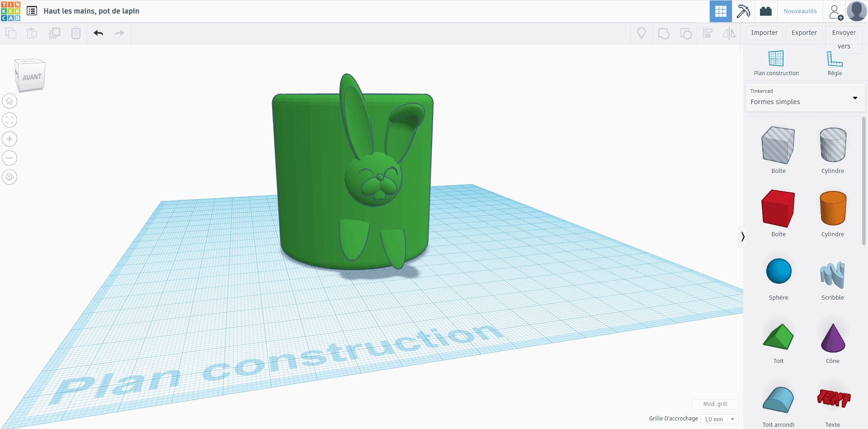Return to the home view
This screenshot has height=429, width=868.
click(9, 100)
